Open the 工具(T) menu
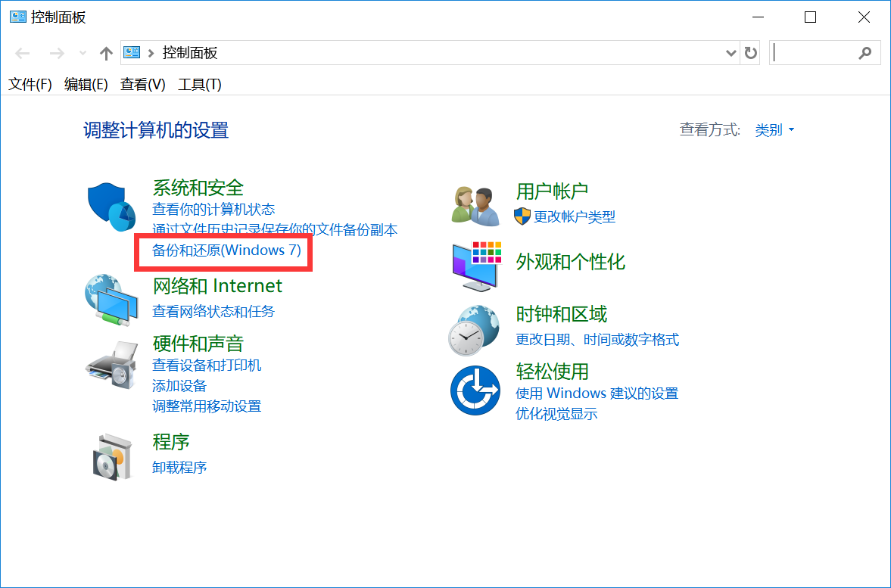The height and width of the screenshot is (588, 891). point(199,85)
